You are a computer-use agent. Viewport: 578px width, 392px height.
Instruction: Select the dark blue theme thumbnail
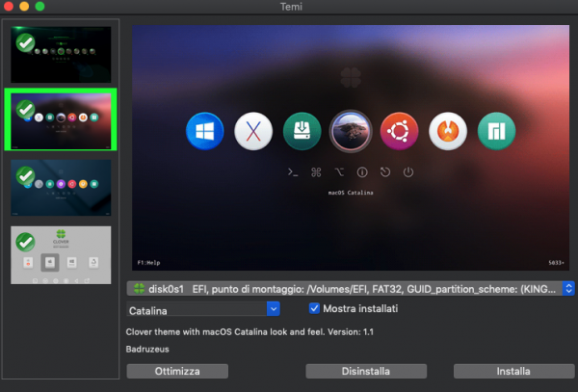click(61, 188)
